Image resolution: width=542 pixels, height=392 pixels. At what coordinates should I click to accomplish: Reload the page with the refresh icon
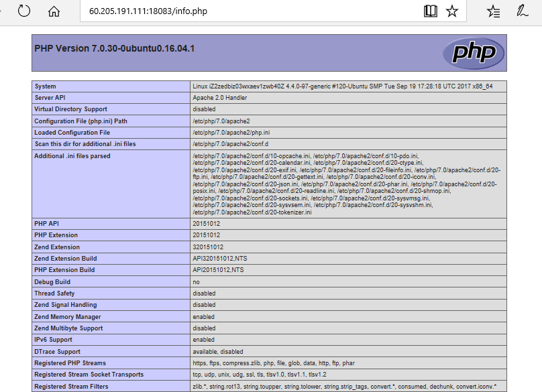click(24, 11)
